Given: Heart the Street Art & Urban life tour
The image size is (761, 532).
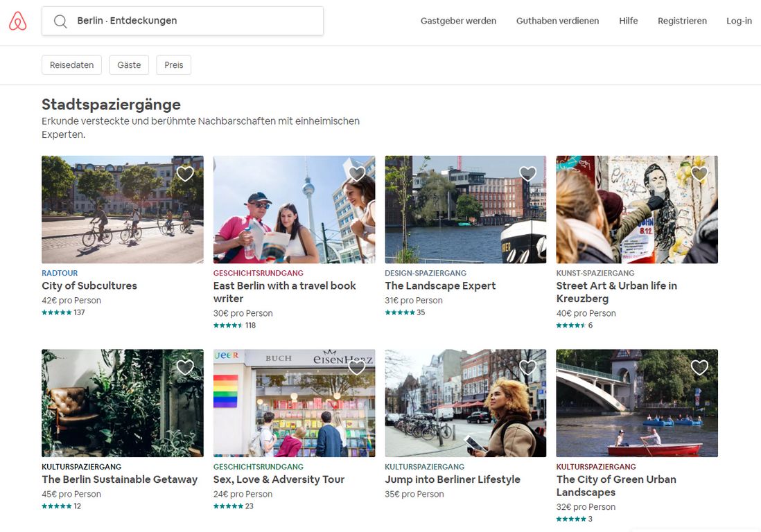Looking at the screenshot, I should click(699, 174).
